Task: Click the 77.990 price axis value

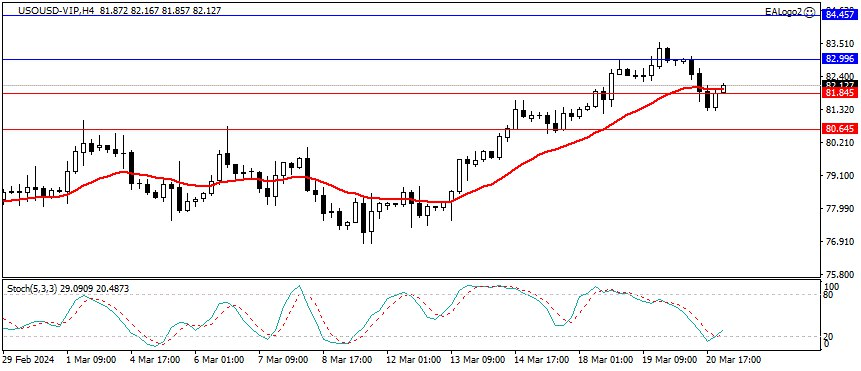Action: point(841,209)
